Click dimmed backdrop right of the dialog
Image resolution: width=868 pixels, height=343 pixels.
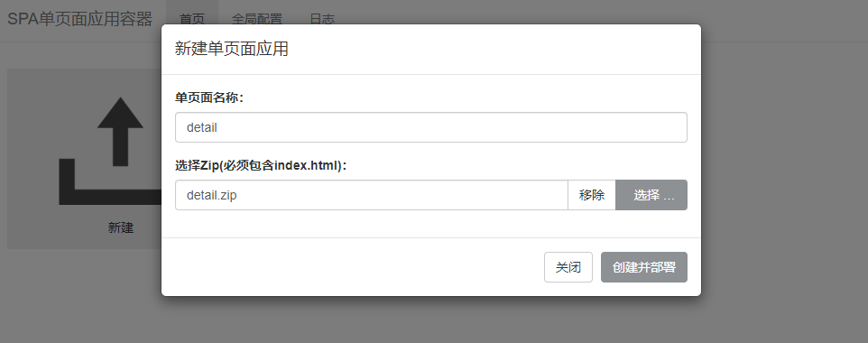coord(784,166)
